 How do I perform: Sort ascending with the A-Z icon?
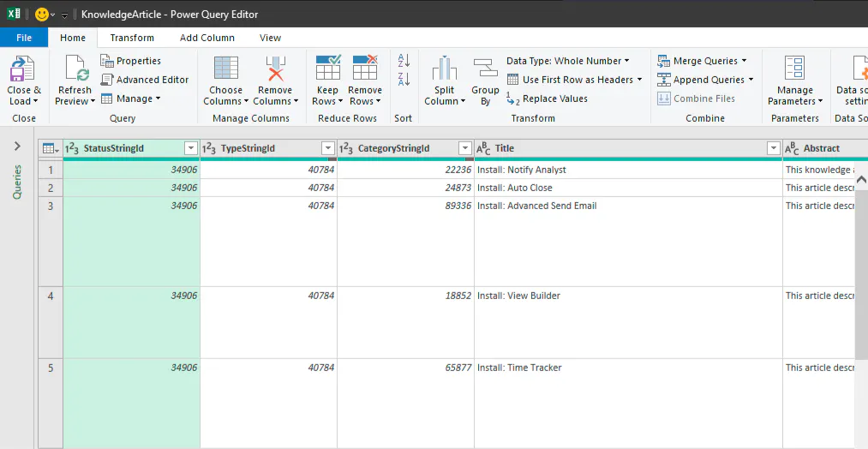(404, 61)
